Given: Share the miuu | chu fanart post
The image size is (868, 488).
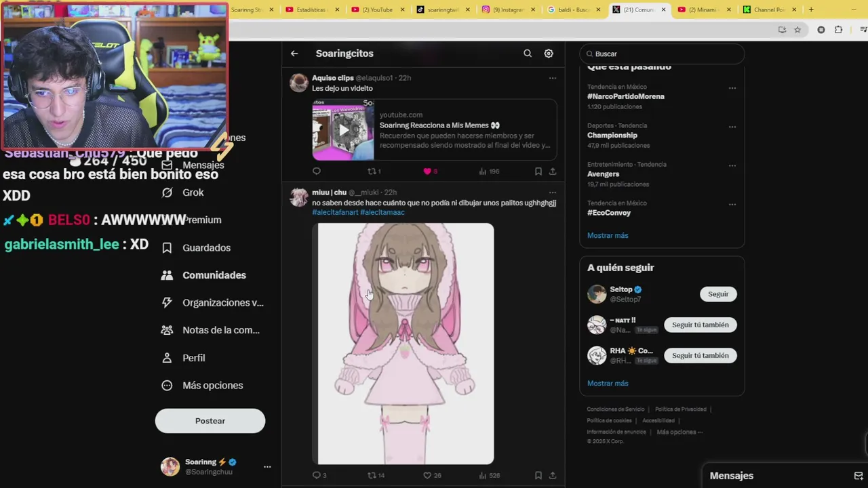Looking at the screenshot, I should coord(553,475).
